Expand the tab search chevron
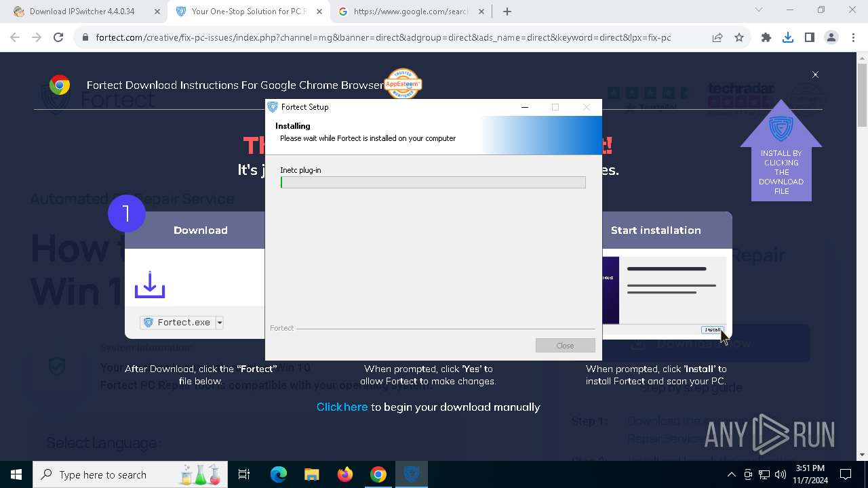Screen dimensions: 868x488 coord(759,10)
